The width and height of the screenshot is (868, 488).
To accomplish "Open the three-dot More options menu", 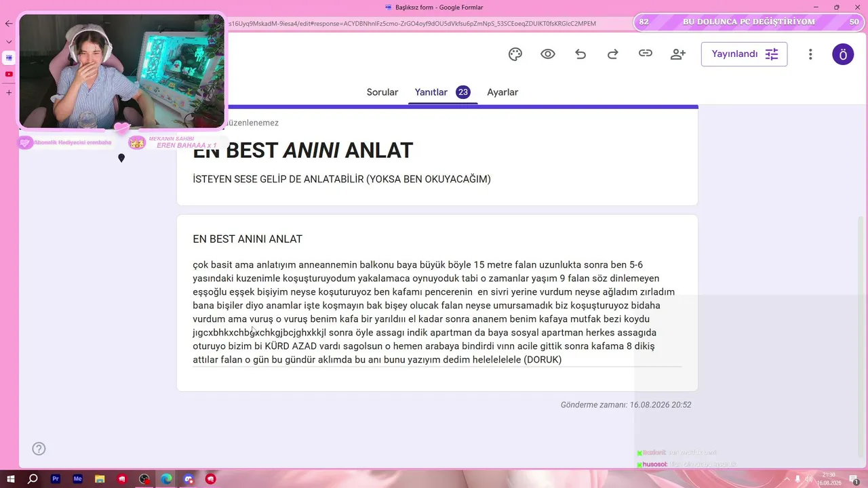I will (810, 54).
